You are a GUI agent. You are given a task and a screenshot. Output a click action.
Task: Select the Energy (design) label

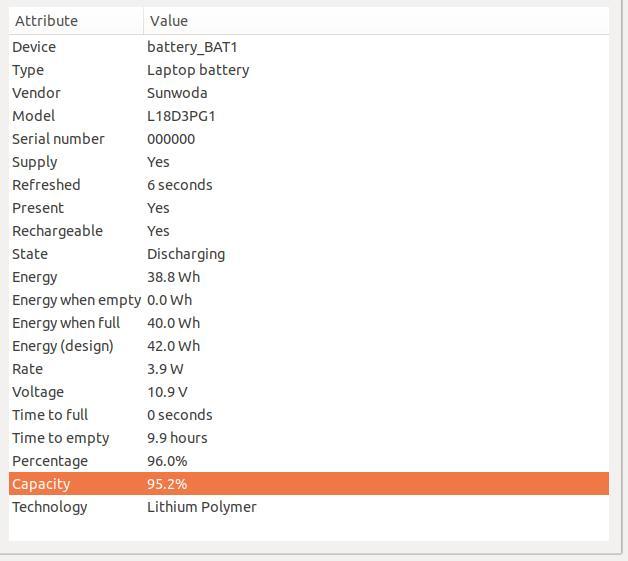point(63,346)
